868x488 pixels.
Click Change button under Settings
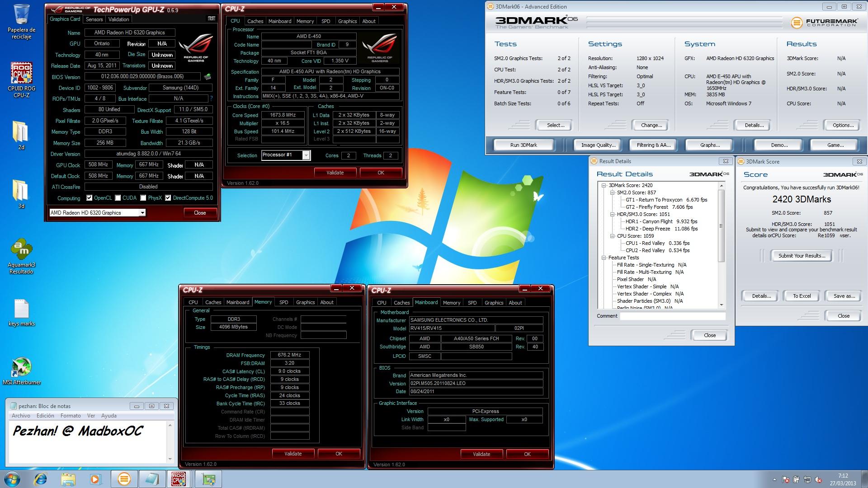(x=651, y=125)
